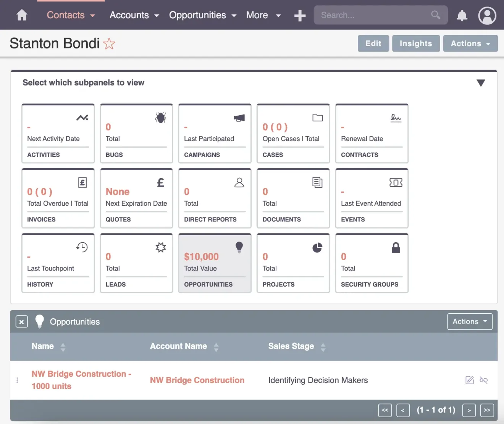Click the edit icon for opportunity row
Viewport: 504px width, 424px height.
470,380
